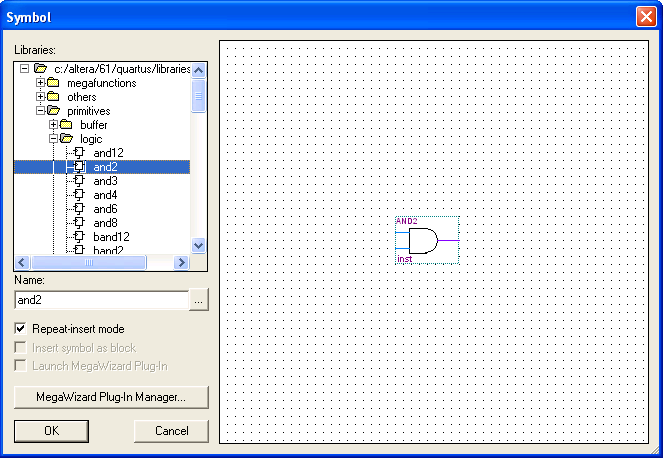Choose the and4 gate symbol
The width and height of the screenshot is (663, 458).
(x=80, y=195)
